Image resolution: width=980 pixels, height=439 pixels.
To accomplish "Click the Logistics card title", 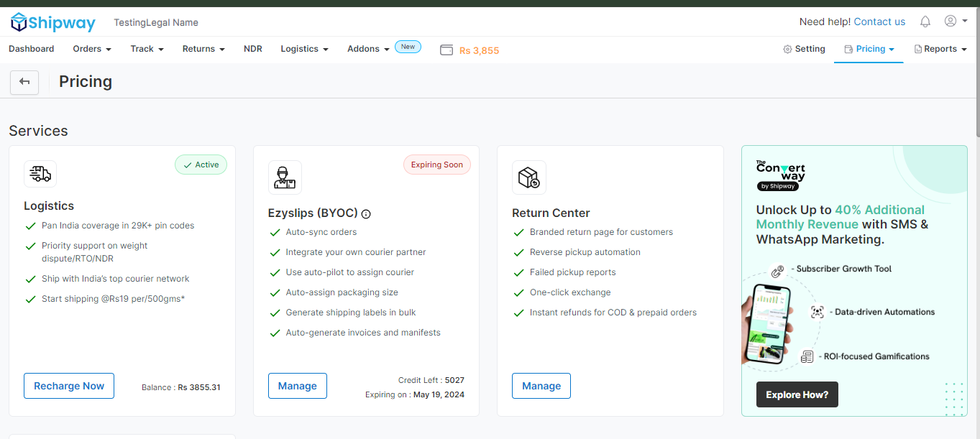I will click(x=49, y=206).
